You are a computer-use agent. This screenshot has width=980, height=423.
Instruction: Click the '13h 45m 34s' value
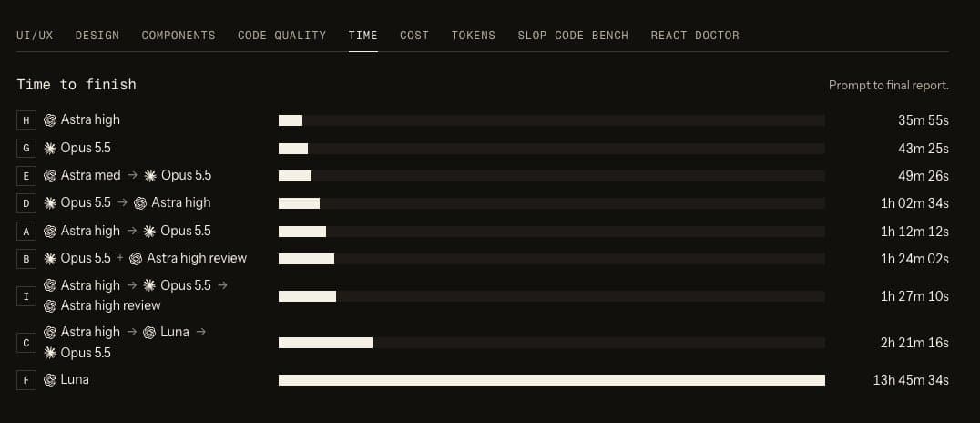point(911,380)
